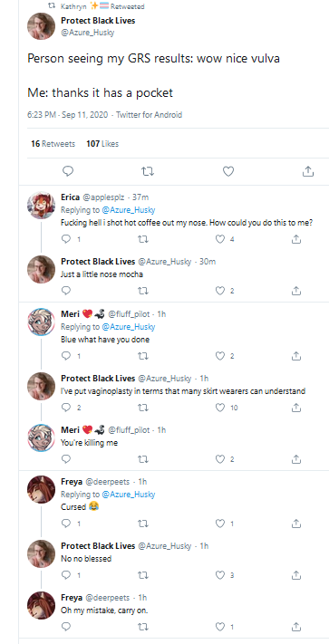Reply to the main tweet about GRS results
Image resolution: width=329 pixels, height=644 pixels.
coord(68,171)
